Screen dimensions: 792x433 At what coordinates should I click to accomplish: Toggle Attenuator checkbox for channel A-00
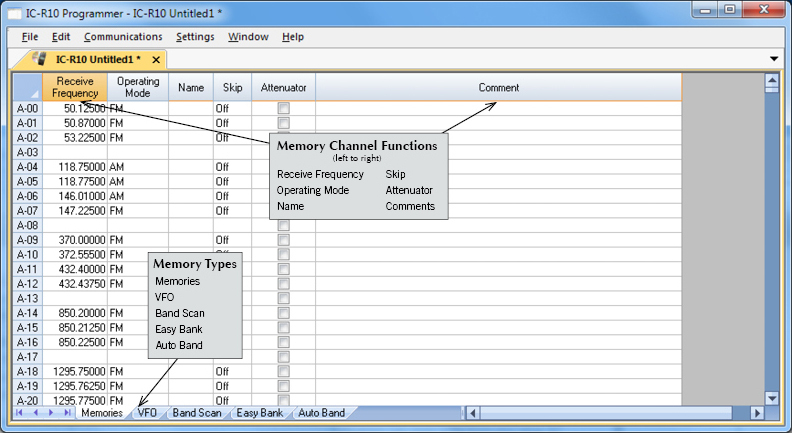(x=284, y=108)
